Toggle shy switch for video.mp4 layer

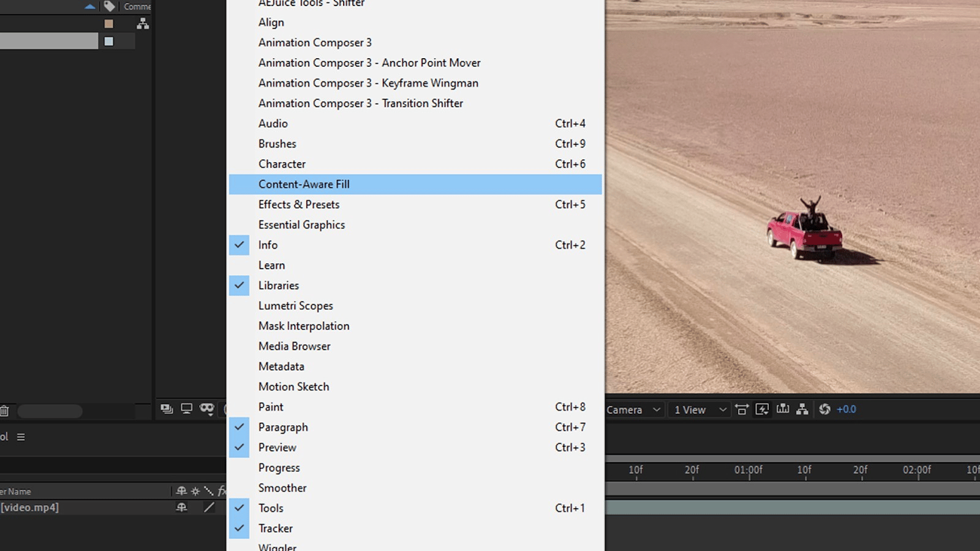181,508
